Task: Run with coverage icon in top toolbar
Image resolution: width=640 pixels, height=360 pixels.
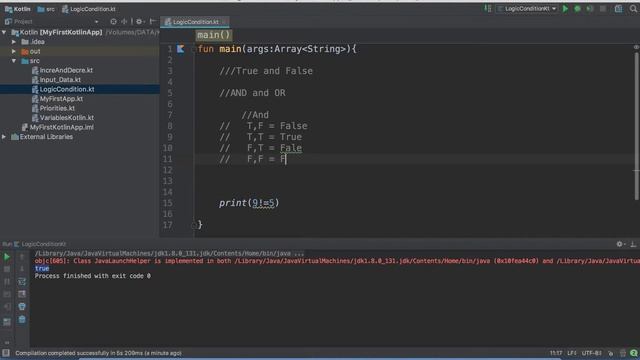Action: 590,9
